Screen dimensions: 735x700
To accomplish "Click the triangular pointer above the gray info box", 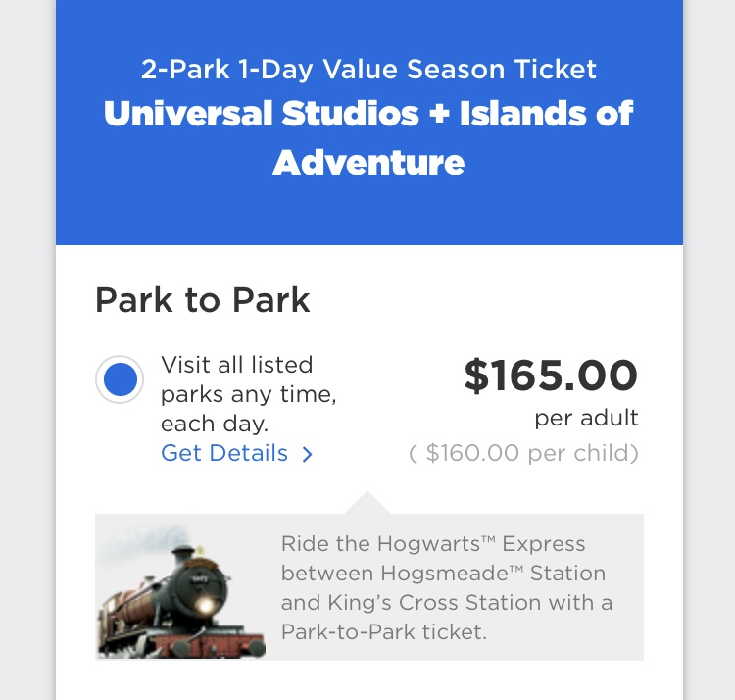I will pos(369,503).
